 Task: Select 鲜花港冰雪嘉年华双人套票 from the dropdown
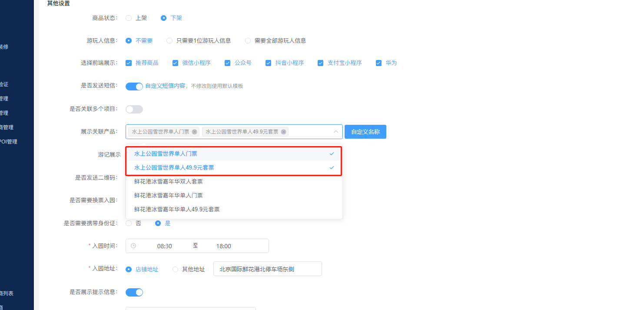pos(169,181)
